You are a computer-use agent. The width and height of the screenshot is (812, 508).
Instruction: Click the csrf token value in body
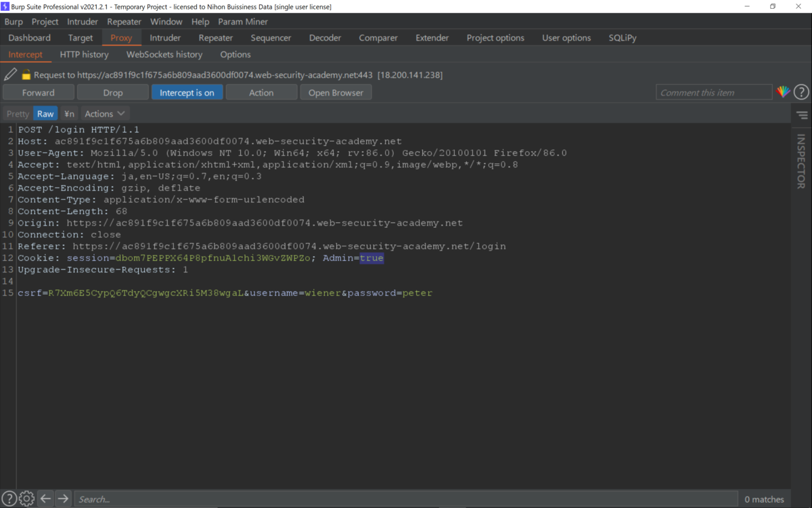tap(146, 293)
